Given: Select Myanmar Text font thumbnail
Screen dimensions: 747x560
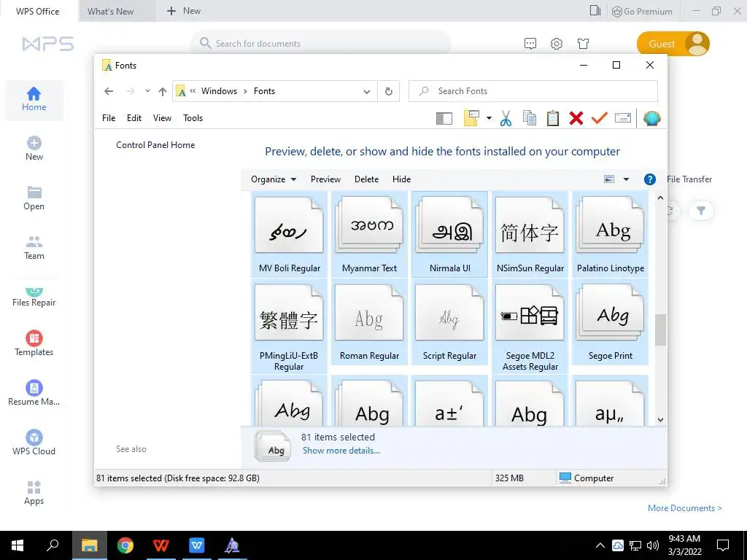Looking at the screenshot, I should pyautogui.click(x=369, y=234).
